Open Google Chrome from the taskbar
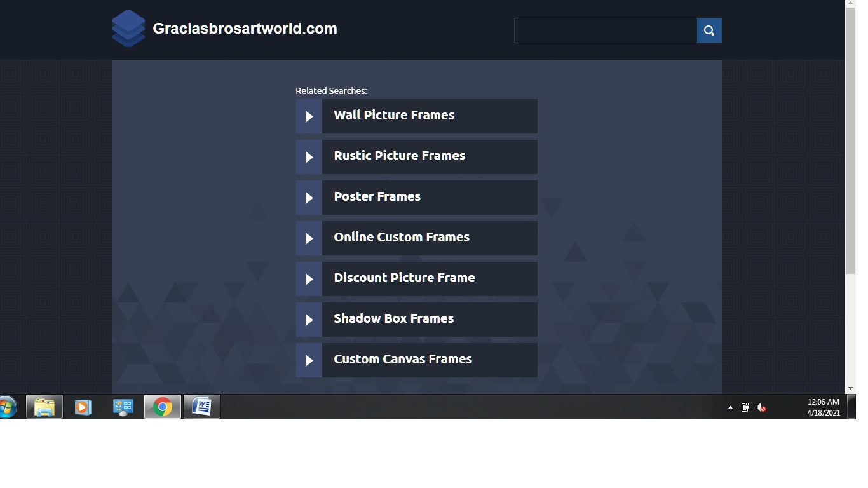Screen dimensions: 868x488 pyautogui.click(x=163, y=407)
